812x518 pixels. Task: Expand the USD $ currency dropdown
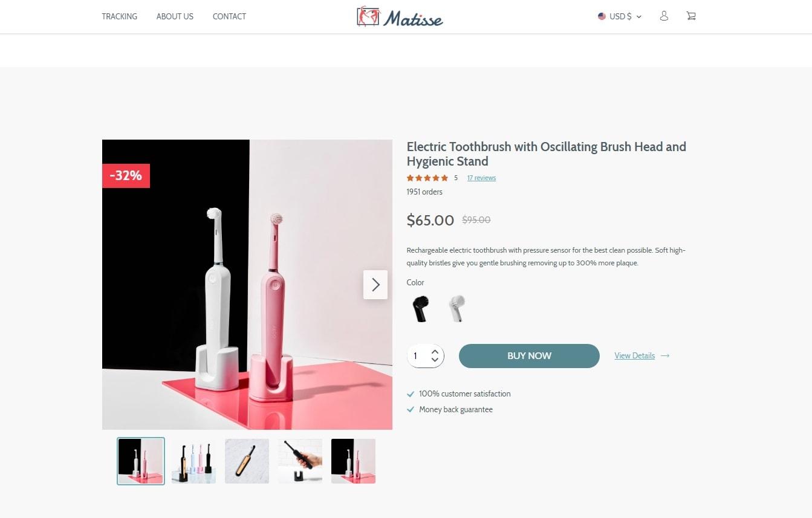tap(620, 16)
